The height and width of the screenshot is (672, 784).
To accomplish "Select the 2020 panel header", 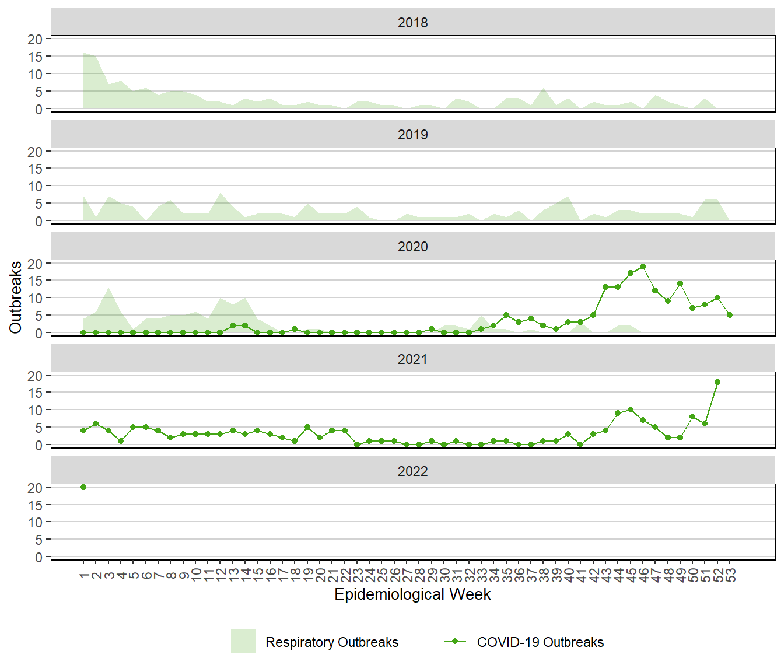I will click(413, 247).
